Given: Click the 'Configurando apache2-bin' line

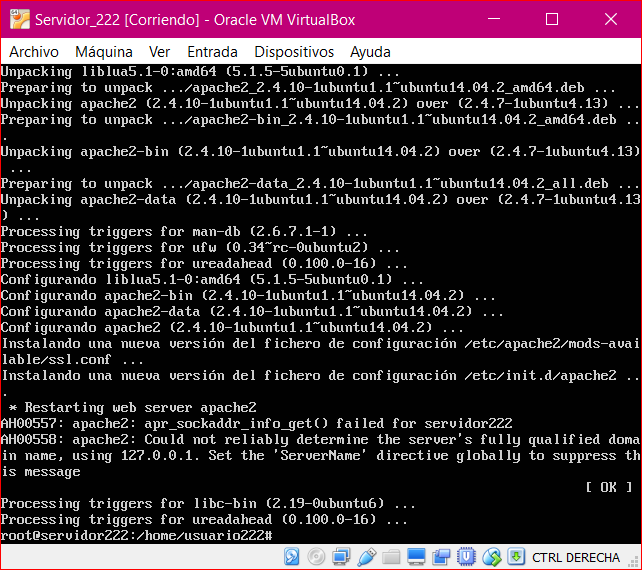Looking at the screenshot, I should pyautogui.click(x=248, y=296).
